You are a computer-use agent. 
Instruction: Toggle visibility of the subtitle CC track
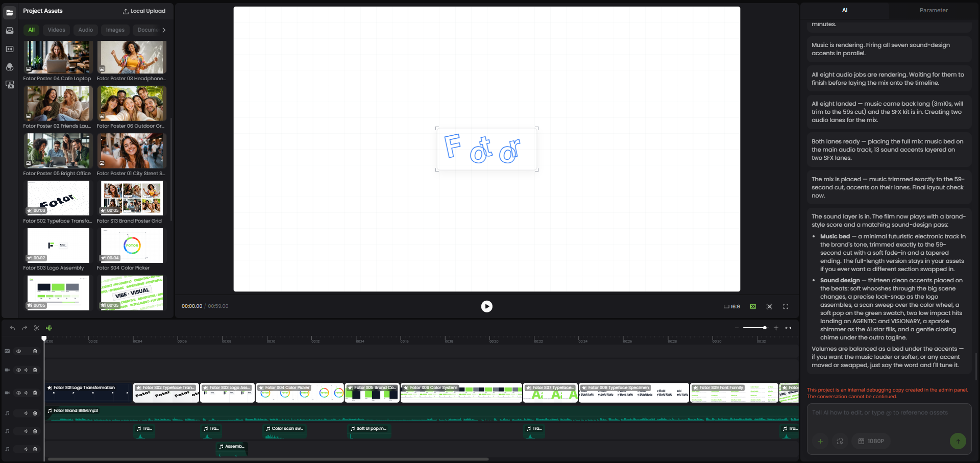pyautogui.click(x=18, y=351)
